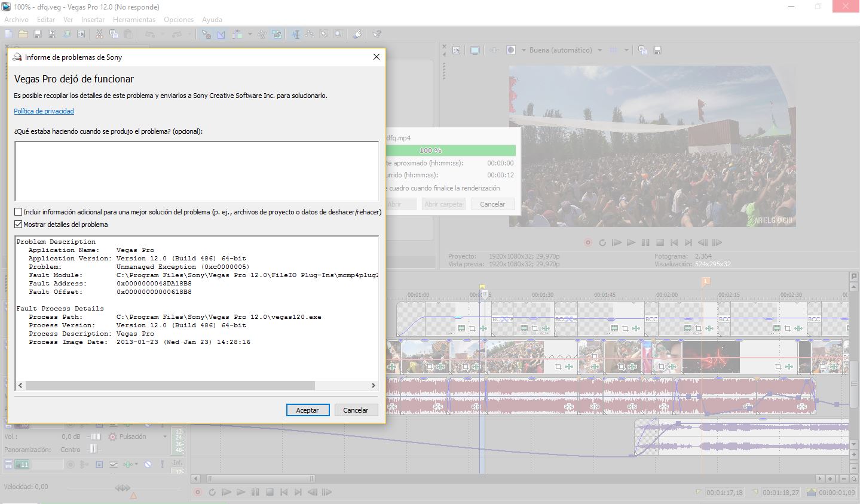
Task: Open the Archivo menu
Action: pyautogui.click(x=16, y=20)
